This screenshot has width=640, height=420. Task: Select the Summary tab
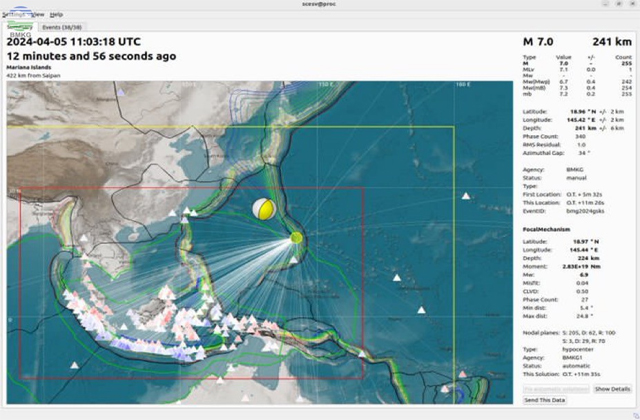(x=21, y=27)
